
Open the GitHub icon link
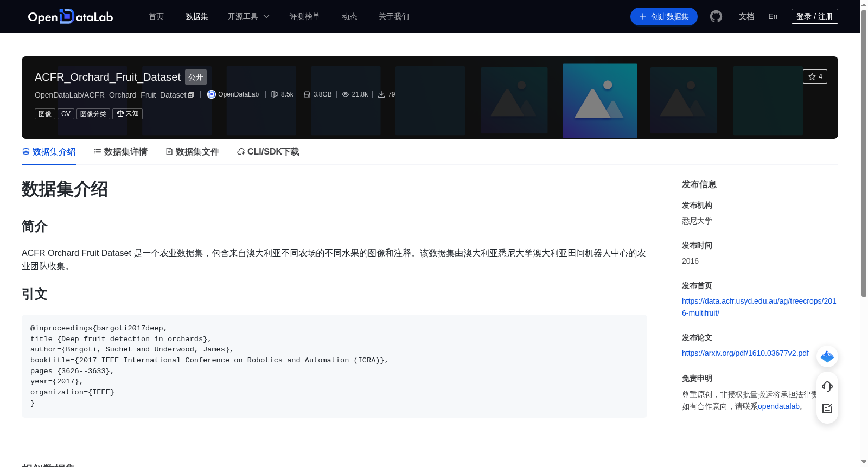coord(716,17)
